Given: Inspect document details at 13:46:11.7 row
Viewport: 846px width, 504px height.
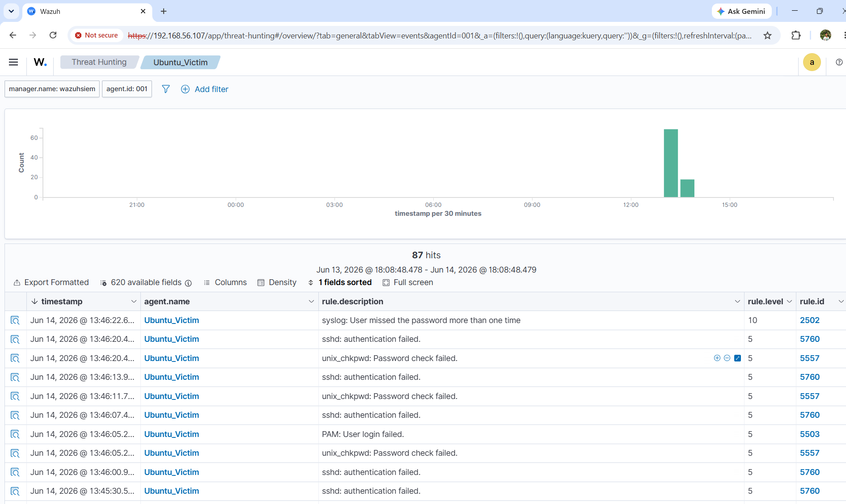Looking at the screenshot, I should point(15,396).
